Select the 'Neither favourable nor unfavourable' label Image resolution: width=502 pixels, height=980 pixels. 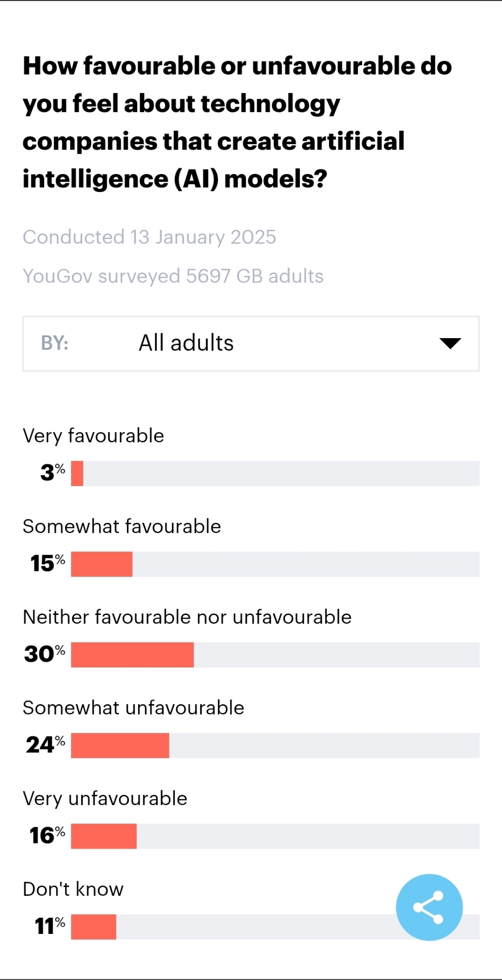187,617
